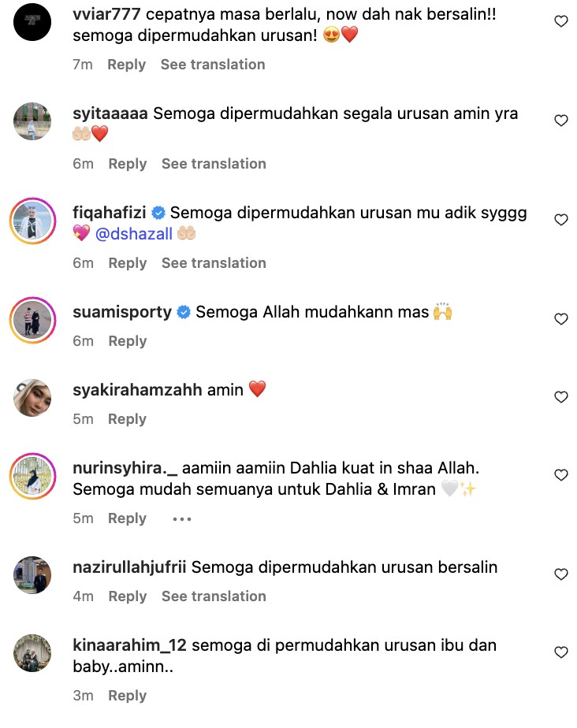
Task: Show translation for syitaaaaa's comment
Action: click(214, 164)
